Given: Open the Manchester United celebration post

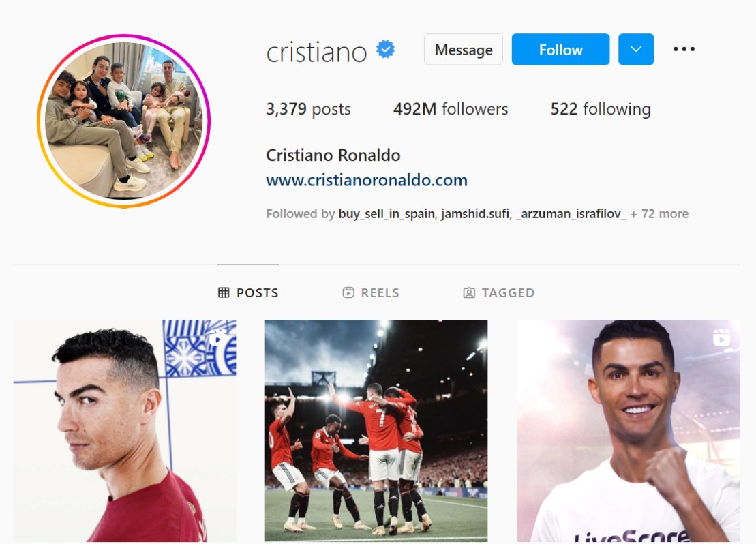Looking at the screenshot, I should coord(376,431).
